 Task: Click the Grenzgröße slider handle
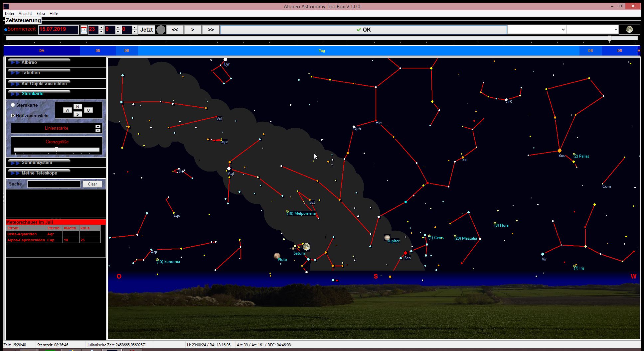coord(57,150)
